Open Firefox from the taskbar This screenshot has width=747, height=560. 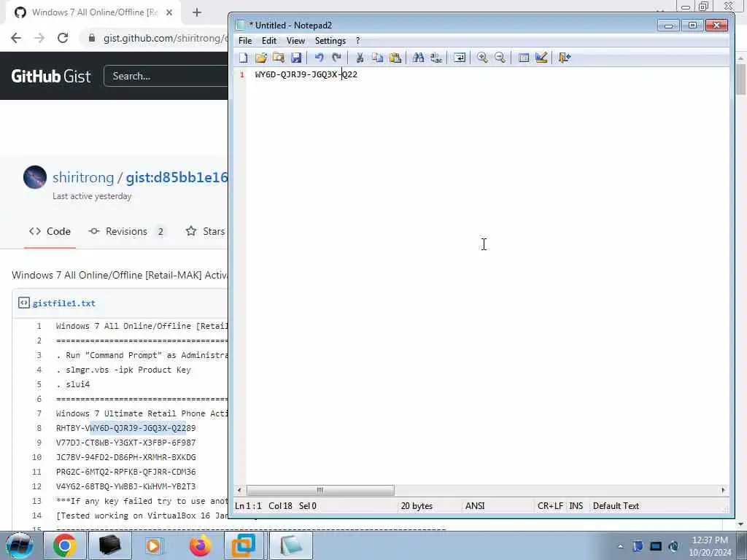click(x=200, y=545)
